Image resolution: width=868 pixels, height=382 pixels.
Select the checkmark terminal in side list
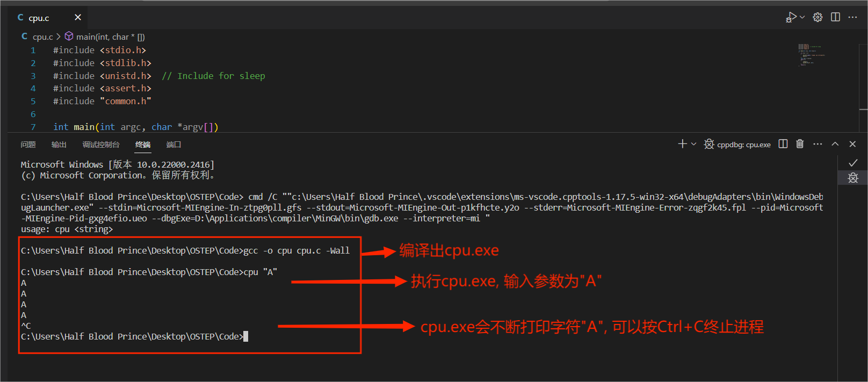coord(853,163)
